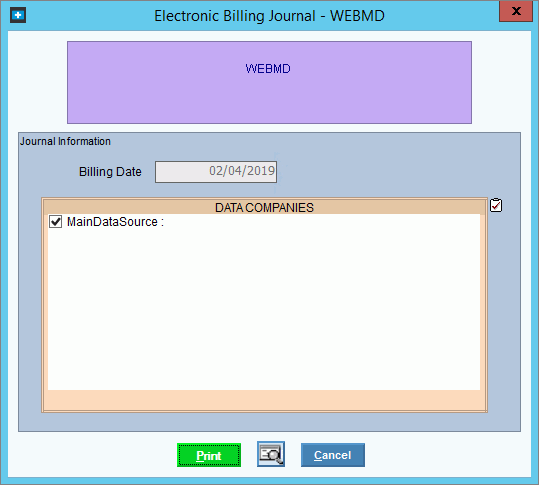This screenshot has height=485, width=539.
Task: Click the MainDataSource row text
Action: click(x=115, y=222)
